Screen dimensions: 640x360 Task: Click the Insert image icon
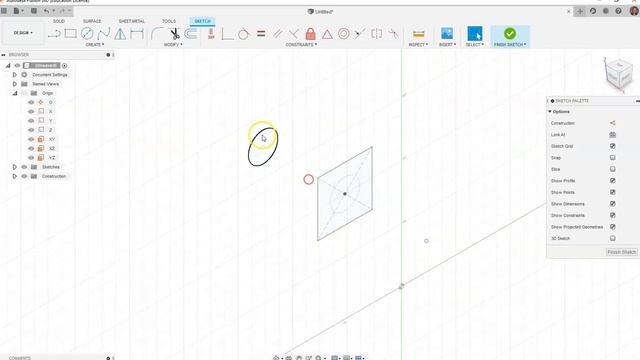coord(447,33)
